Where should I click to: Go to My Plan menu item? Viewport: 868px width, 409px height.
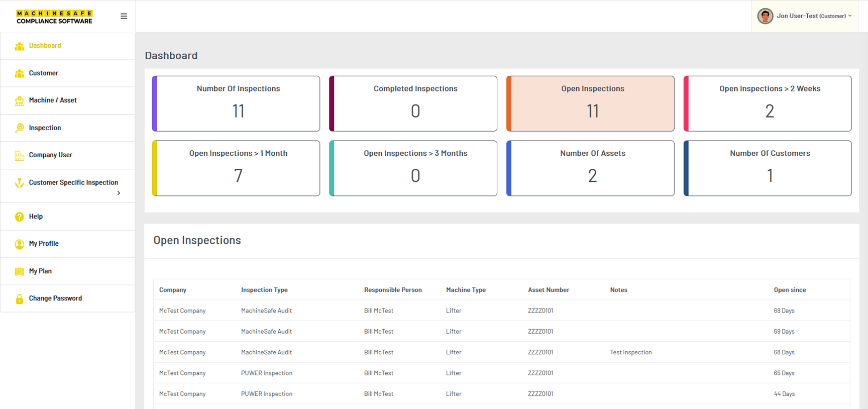pyautogui.click(x=40, y=271)
